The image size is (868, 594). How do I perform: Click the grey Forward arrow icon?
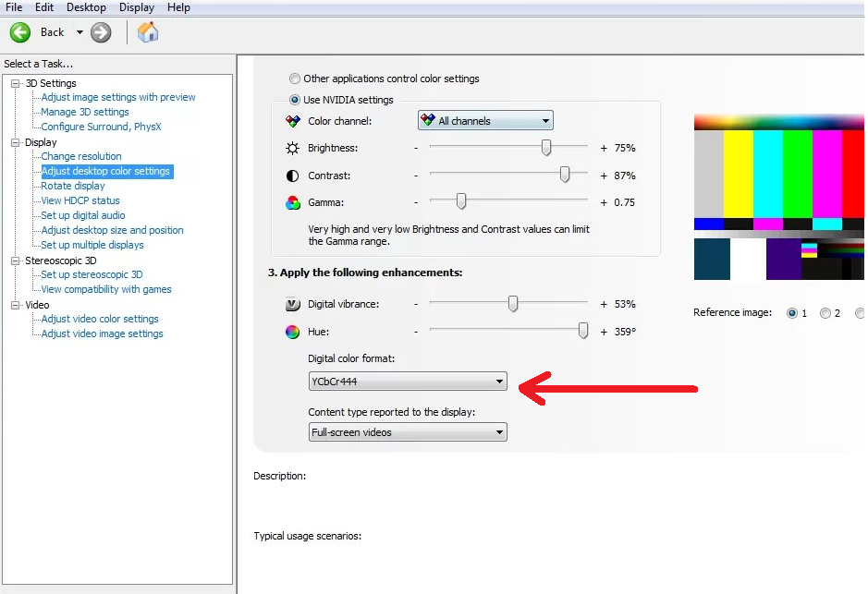pos(101,32)
